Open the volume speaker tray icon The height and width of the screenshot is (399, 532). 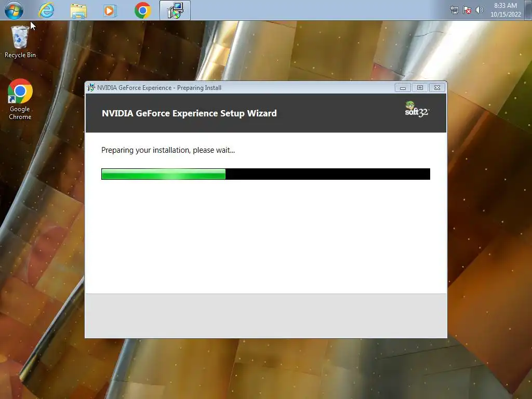pyautogui.click(x=479, y=10)
